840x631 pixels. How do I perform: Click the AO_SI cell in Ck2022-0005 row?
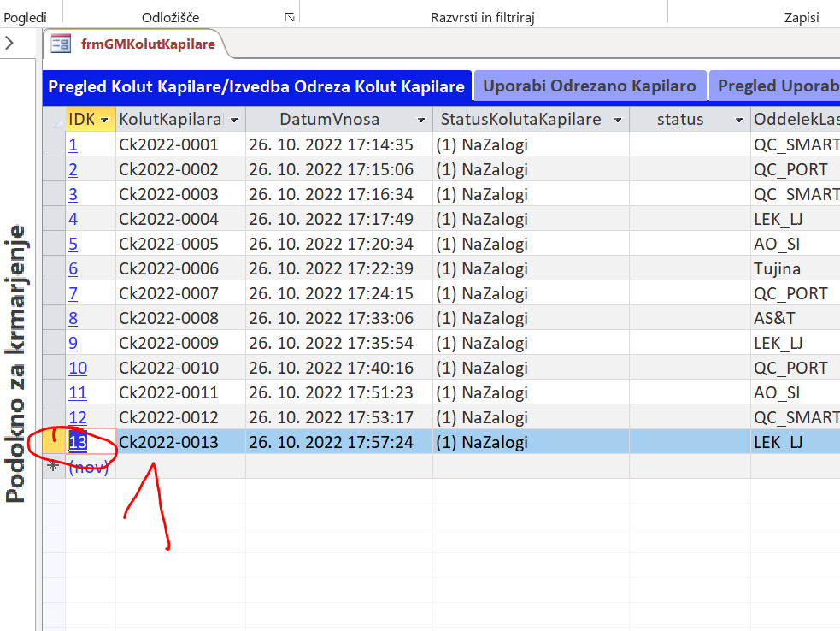(796, 244)
